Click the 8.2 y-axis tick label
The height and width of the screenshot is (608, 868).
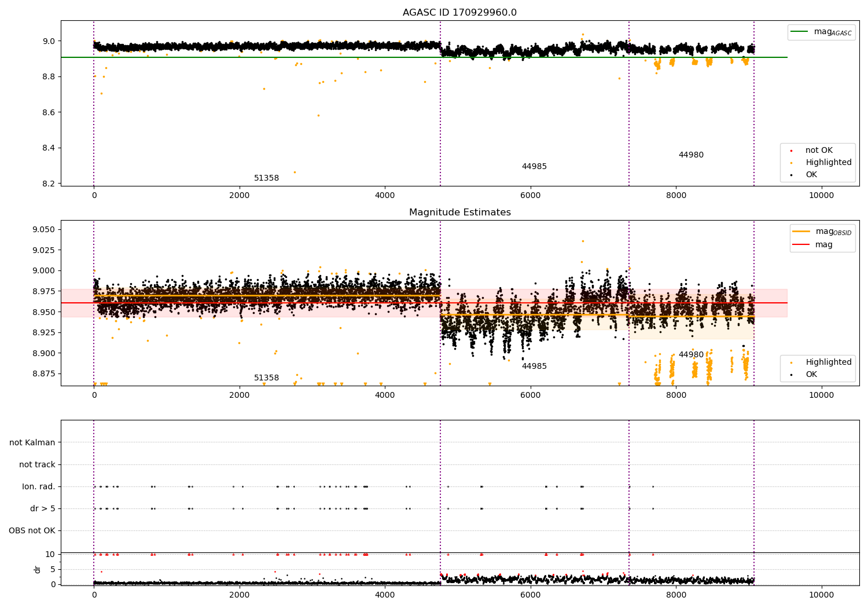coord(49,184)
